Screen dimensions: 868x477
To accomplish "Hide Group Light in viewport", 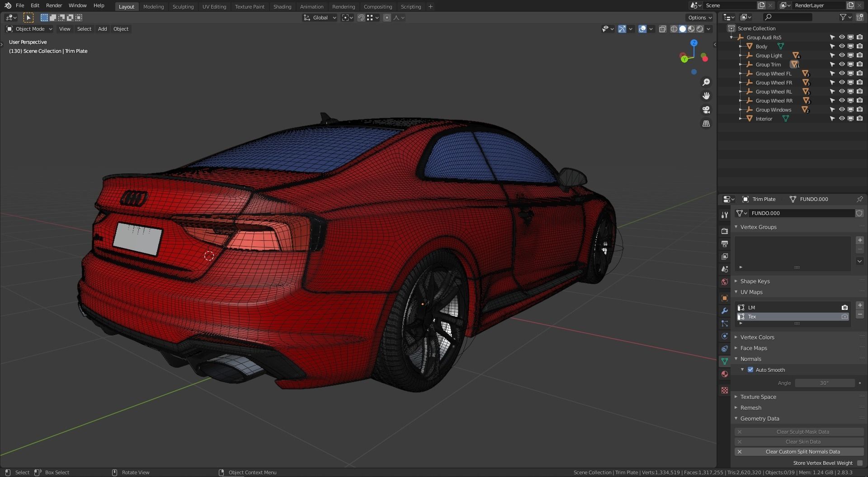I will pos(842,56).
